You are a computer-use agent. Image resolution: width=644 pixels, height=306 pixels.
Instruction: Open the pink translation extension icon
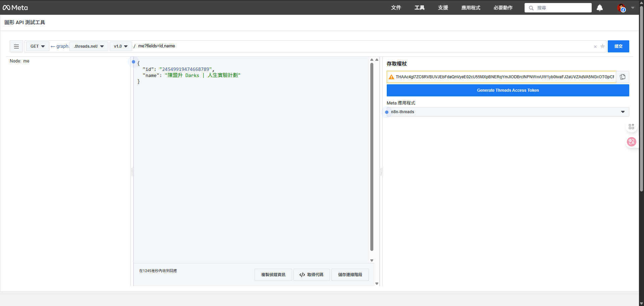pos(632,142)
